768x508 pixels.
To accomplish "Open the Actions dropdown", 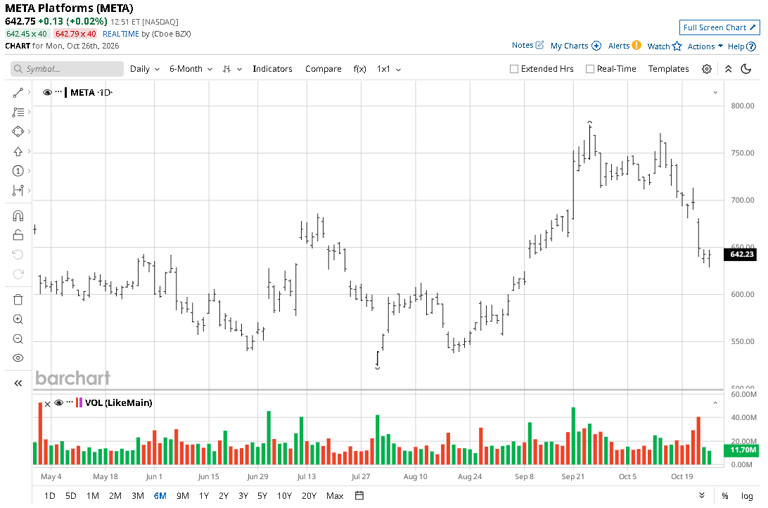I will coord(705,46).
